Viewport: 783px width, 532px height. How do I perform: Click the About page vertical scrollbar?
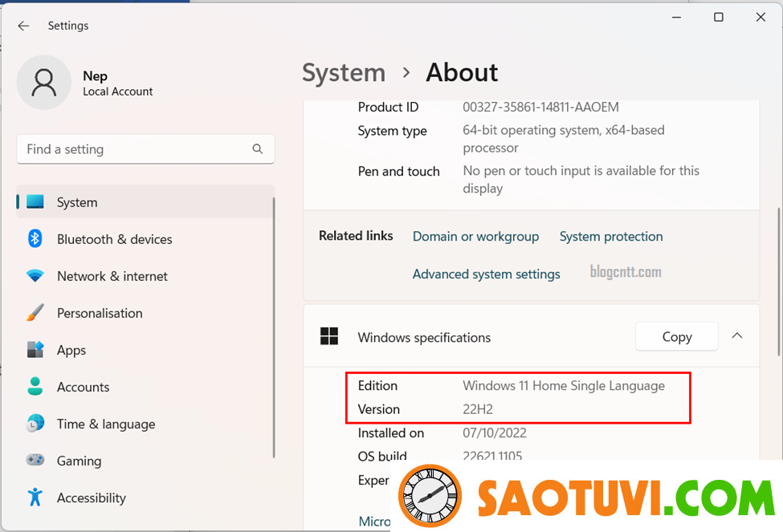point(778,281)
